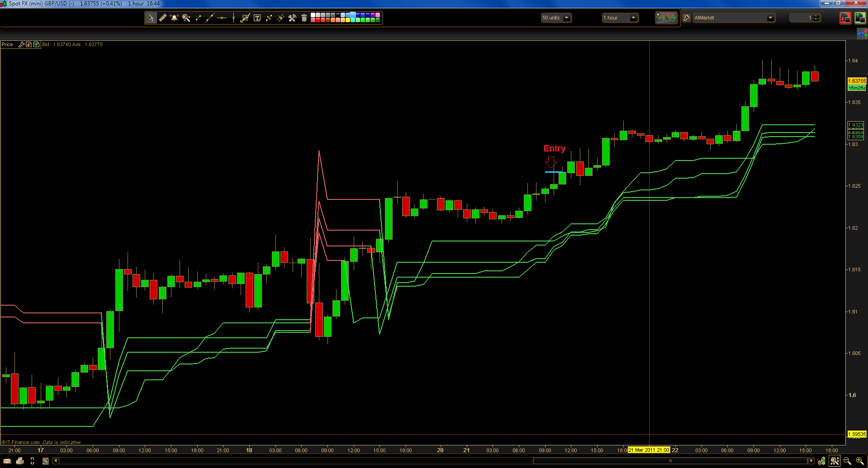Click the vertical resize arrows icon
This screenshot has width=868, height=468.
33,461
